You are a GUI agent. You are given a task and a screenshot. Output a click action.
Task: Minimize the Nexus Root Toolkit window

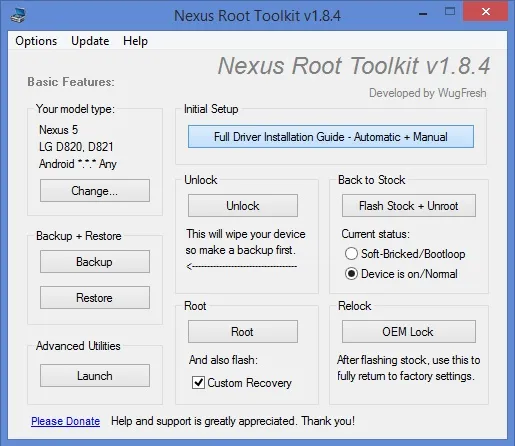pos(423,14)
